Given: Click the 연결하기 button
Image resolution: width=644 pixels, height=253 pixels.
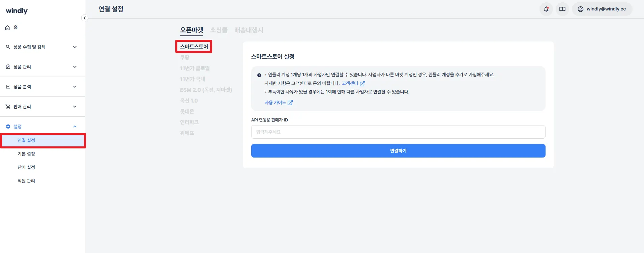Looking at the screenshot, I should click(398, 151).
